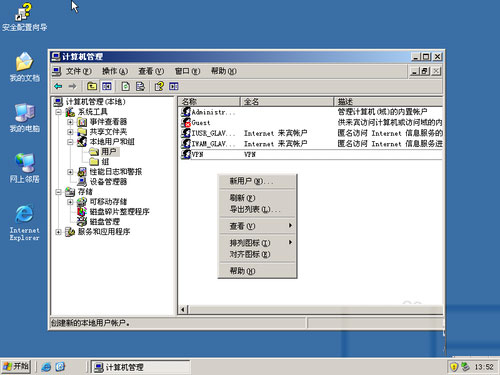This screenshot has height=375, width=500.
Task: Click the MMC icon left of 文件 menu
Action: coord(57,71)
